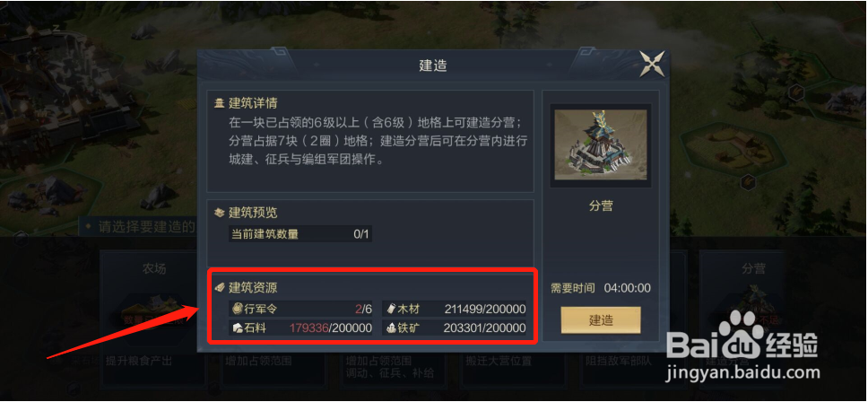Click the 铁矿 iron ore icon
The height and width of the screenshot is (402, 868).
pyautogui.click(x=390, y=328)
